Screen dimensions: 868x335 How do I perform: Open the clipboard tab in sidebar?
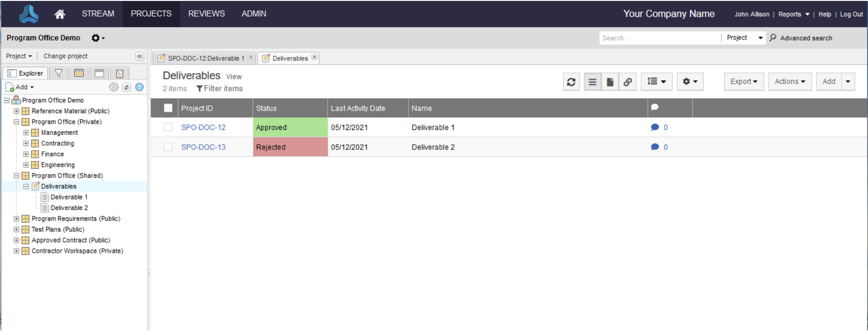[x=119, y=73]
